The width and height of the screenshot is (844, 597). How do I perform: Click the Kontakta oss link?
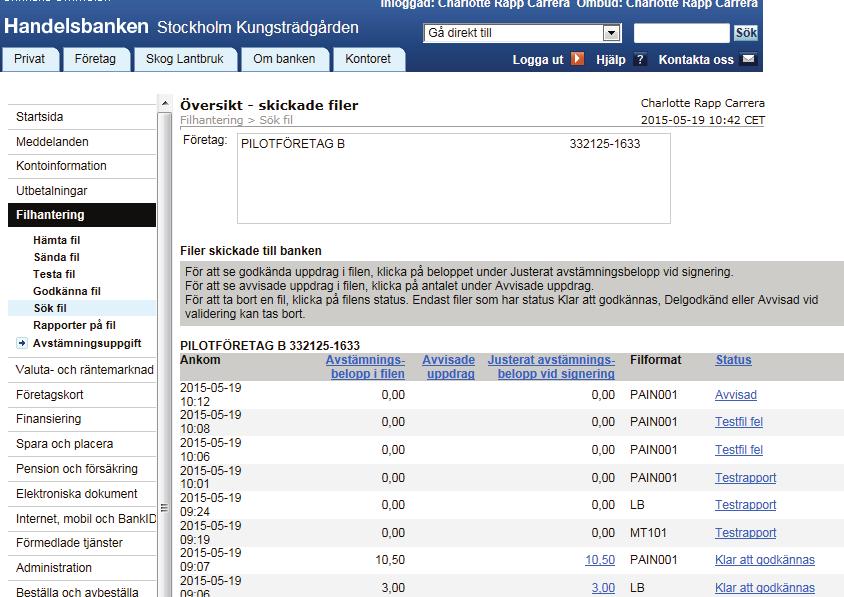coord(696,60)
